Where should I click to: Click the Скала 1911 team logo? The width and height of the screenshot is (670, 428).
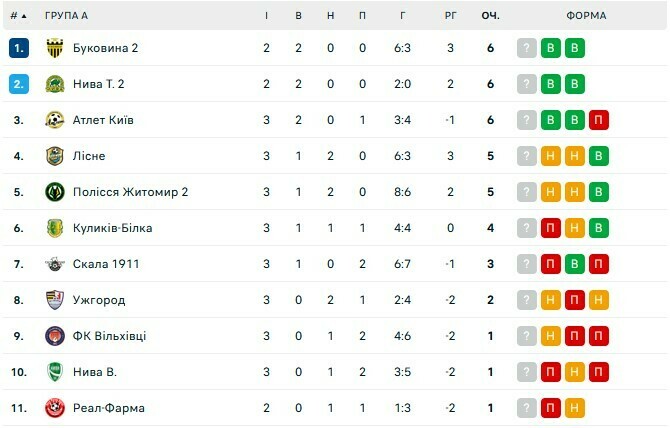[54, 264]
